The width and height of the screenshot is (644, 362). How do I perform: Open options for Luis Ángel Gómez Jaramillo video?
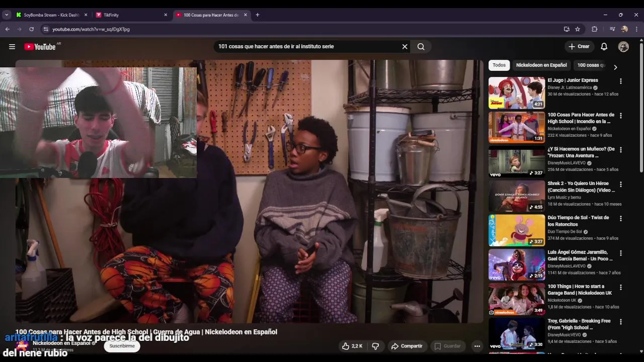point(620,253)
